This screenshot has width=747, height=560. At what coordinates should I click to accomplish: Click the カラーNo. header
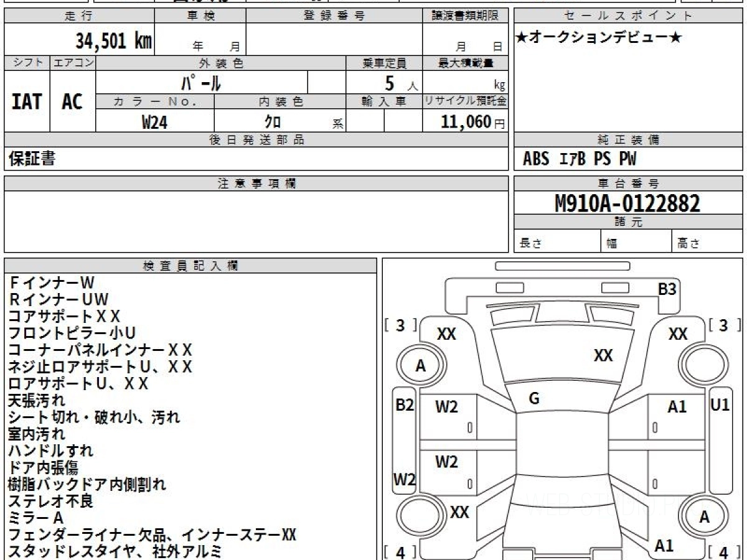click(x=155, y=101)
